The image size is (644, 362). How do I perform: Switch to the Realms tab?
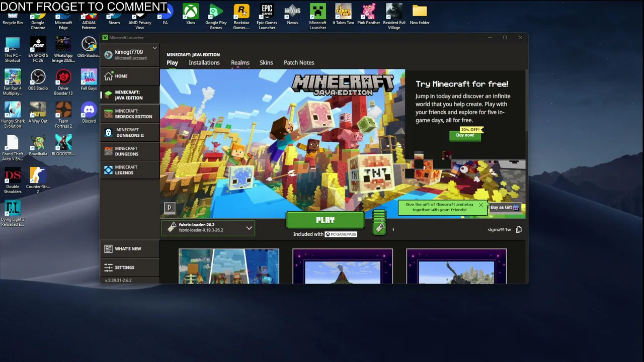pos(240,63)
